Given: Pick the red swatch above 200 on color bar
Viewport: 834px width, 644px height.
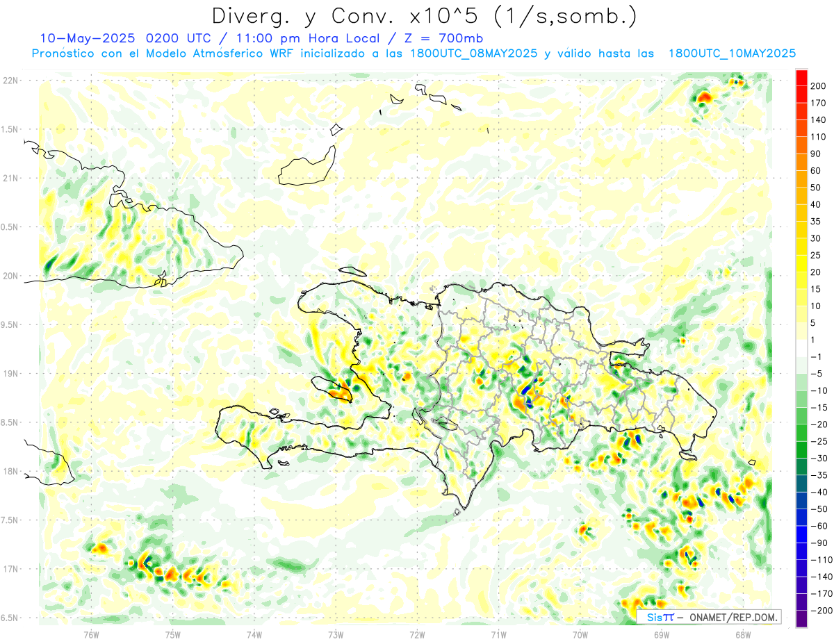Looking at the screenshot, I should (801, 78).
